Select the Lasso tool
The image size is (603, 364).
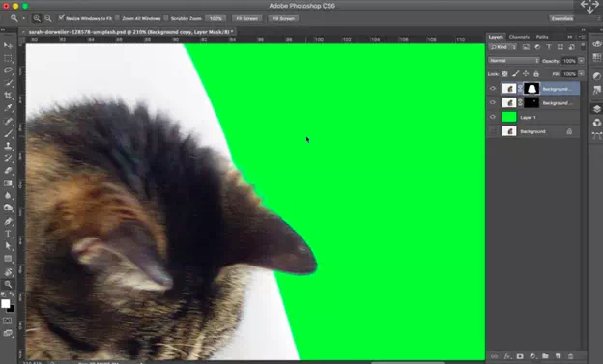[8, 70]
